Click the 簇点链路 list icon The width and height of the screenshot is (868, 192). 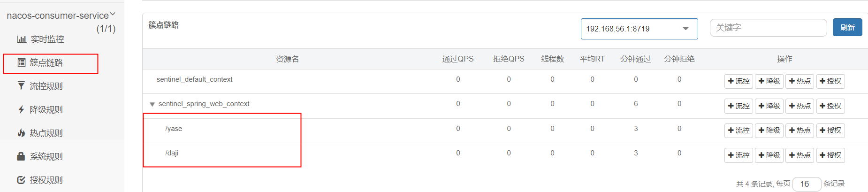22,62
